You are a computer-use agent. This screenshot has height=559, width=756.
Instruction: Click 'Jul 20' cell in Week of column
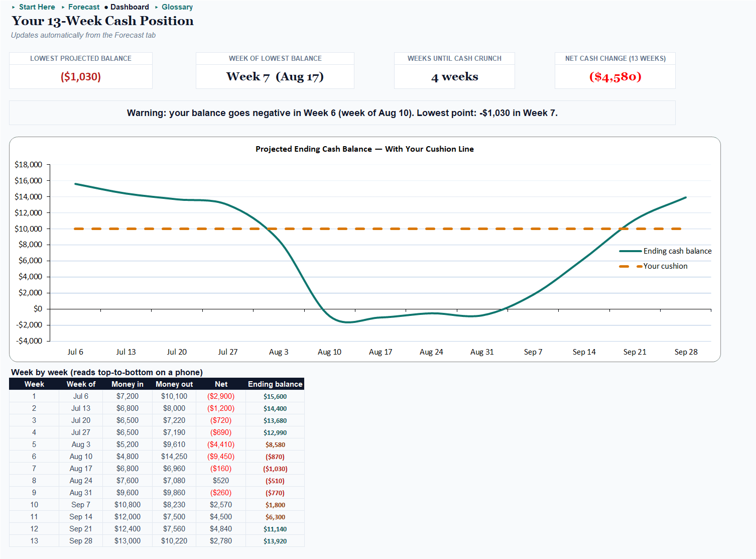81,420
